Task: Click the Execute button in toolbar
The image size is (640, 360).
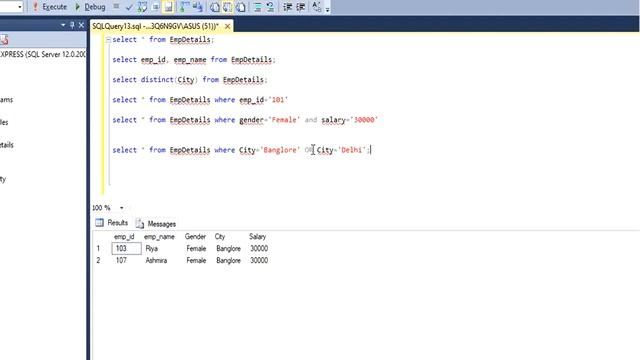Action: [50, 7]
